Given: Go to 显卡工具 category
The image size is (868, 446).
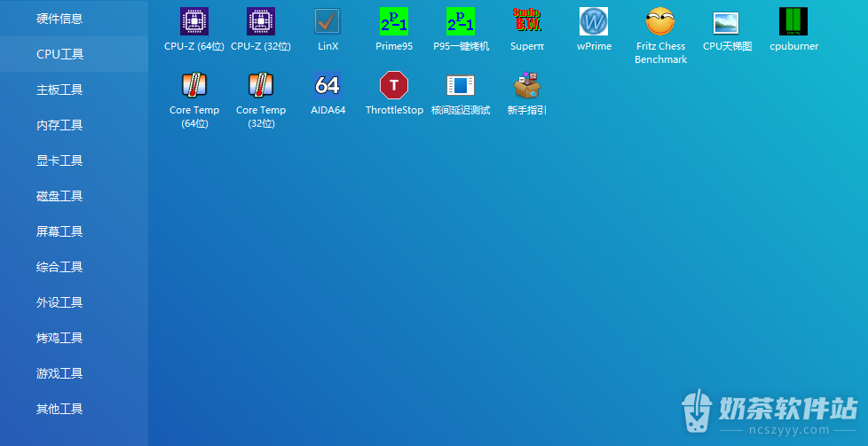Looking at the screenshot, I should [75, 160].
